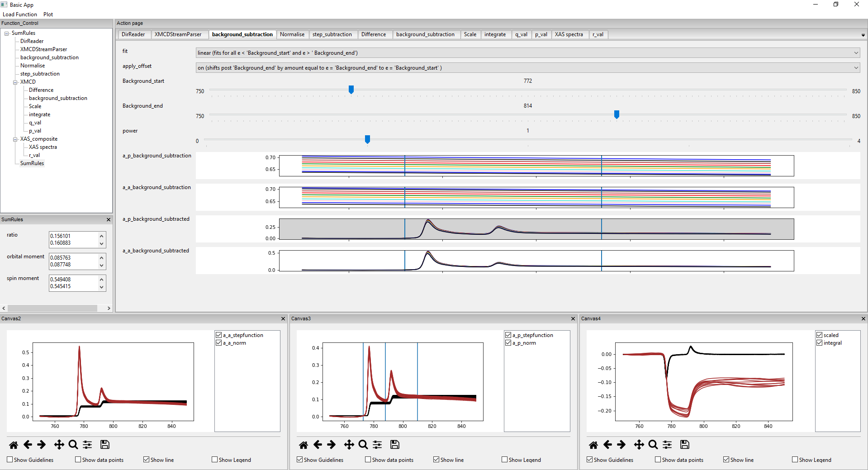868x470 pixels.
Task: Click Forward arrow in Canvas2 toolbar
Action: [x=41, y=445]
